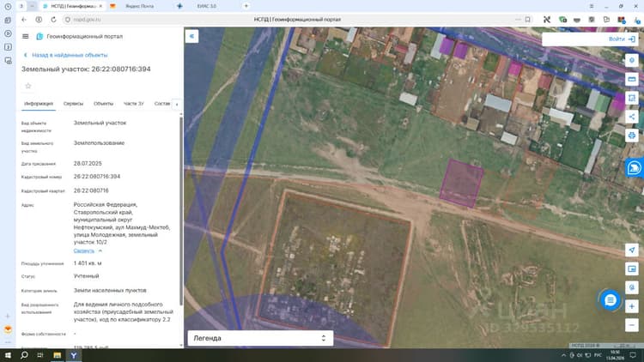Click the area value '1 401 кв. м'
644x362 pixels.
pyautogui.click(x=88, y=263)
